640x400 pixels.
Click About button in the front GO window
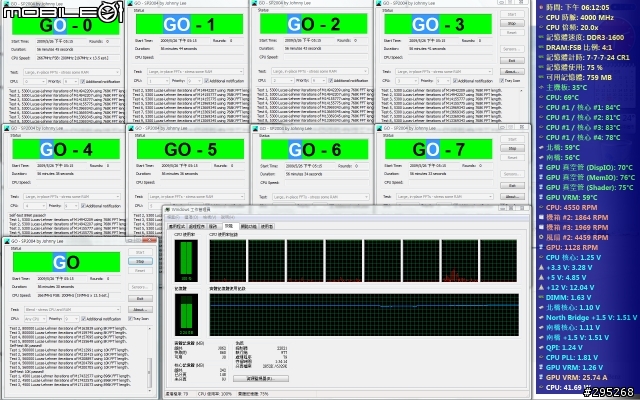click(x=140, y=309)
